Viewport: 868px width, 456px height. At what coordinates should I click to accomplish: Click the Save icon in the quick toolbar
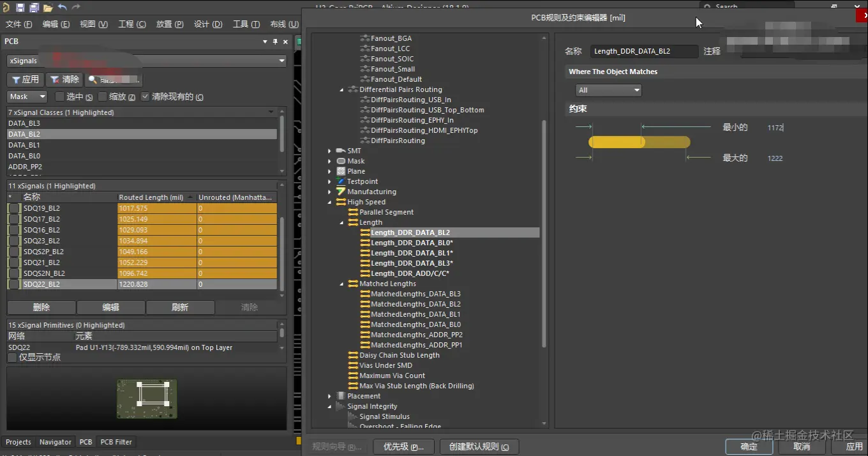pos(20,8)
